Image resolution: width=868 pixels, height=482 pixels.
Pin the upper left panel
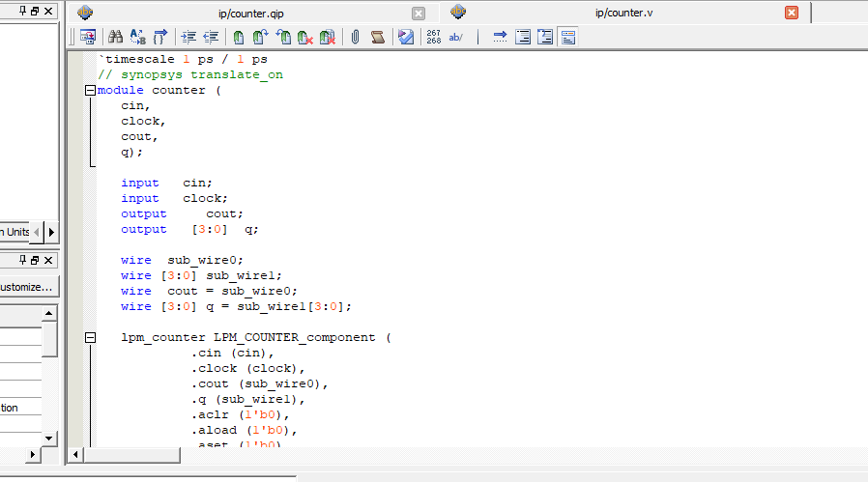[22, 11]
